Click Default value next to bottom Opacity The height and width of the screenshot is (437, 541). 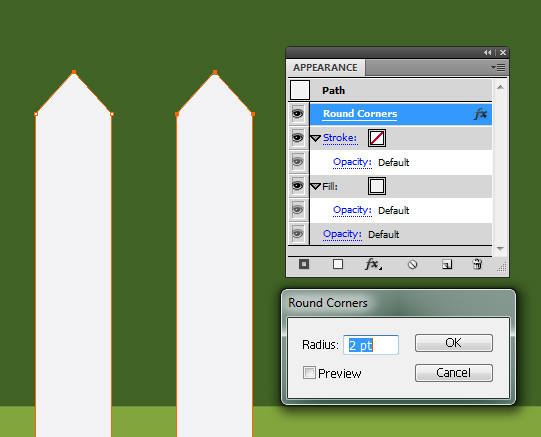pyautogui.click(x=384, y=235)
